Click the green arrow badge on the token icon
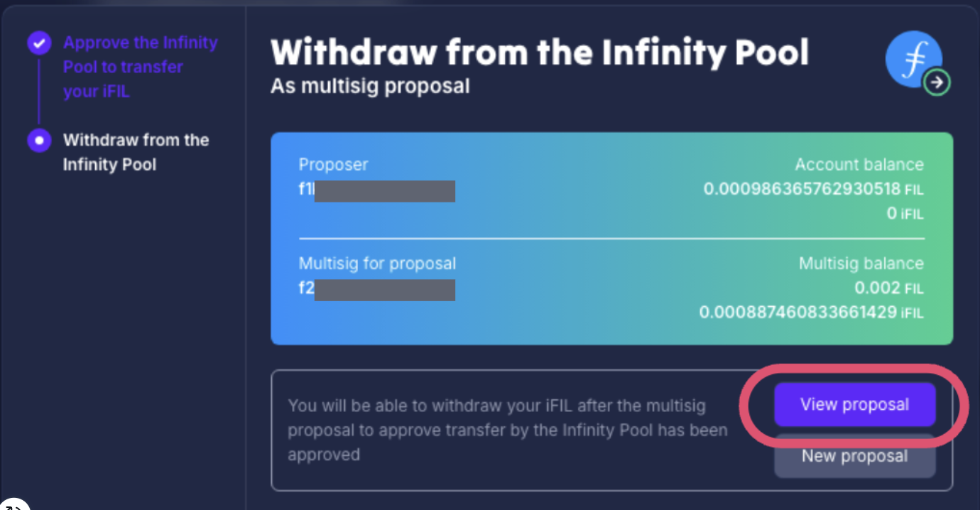 [937, 82]
